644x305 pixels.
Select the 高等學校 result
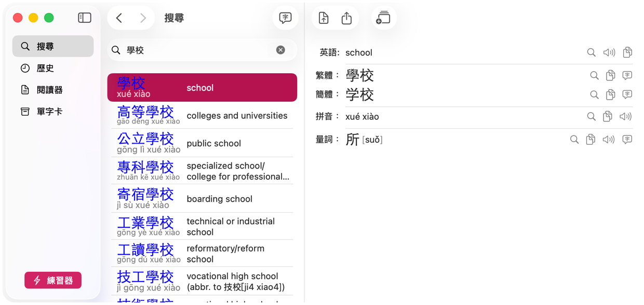[x=202, y=115]
